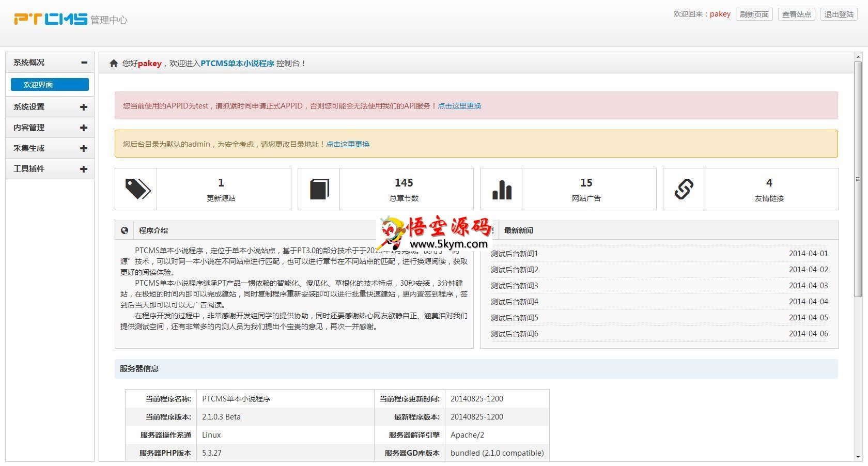Screen dimensions: 868x466
Task: Expand 采集生成 with its plus icon
Action: pyautogui.click(x=84, y=148)
